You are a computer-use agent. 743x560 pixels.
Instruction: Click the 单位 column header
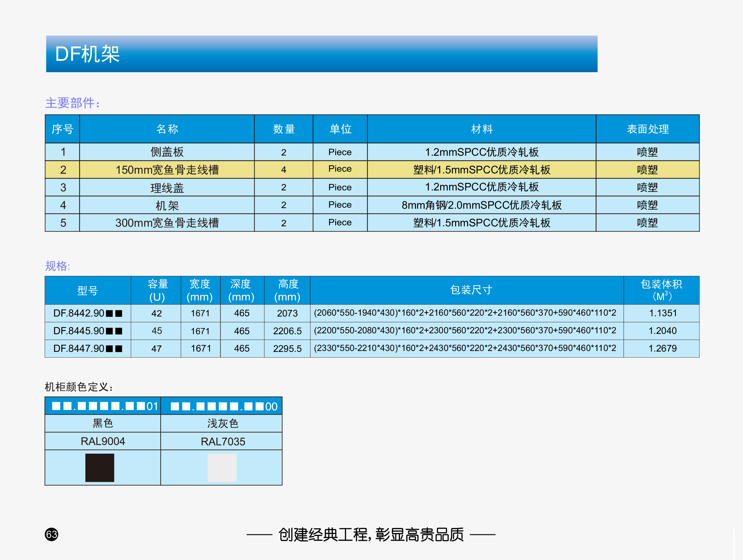(340, 129)
